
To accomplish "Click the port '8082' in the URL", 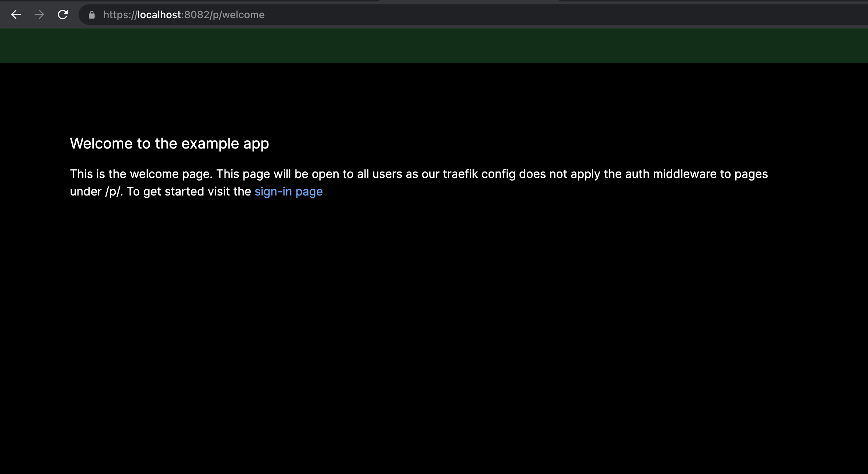I will click(196, 15).
